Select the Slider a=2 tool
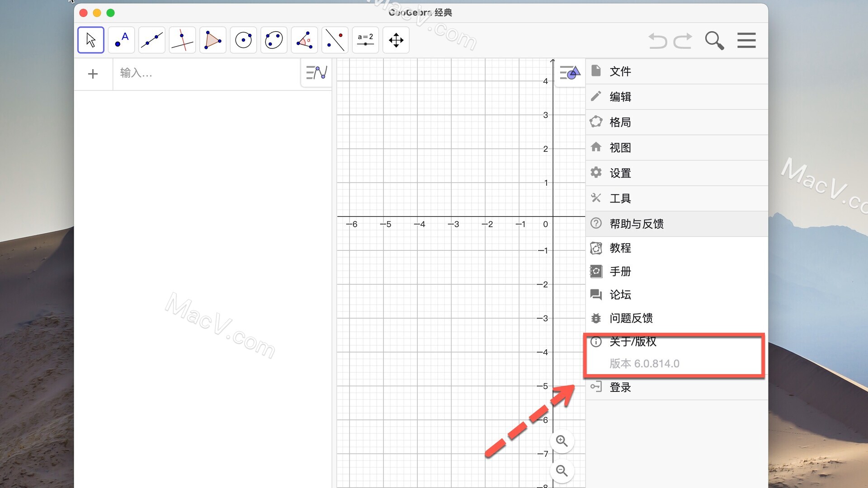868x488 pixels. pos(365,40)
